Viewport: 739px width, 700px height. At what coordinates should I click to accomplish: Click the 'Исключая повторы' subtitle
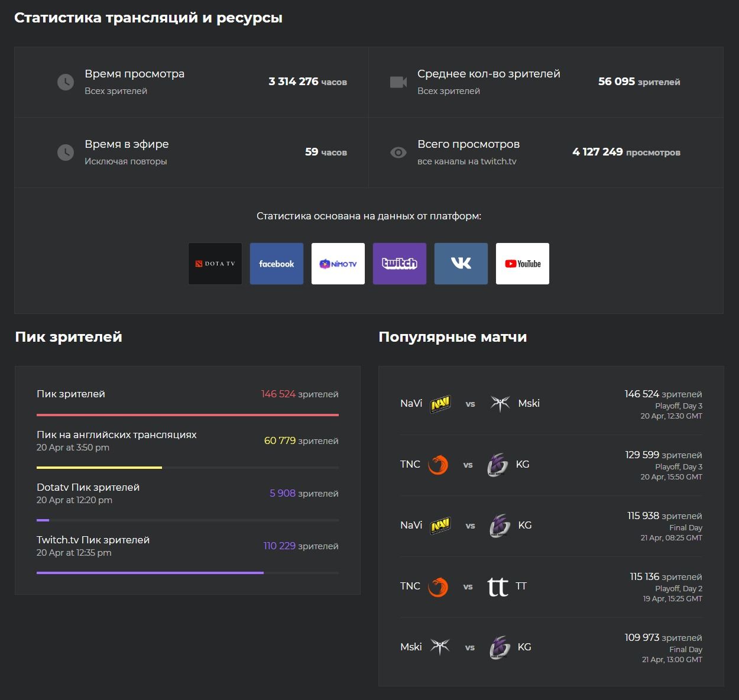(x=126, y=161)
